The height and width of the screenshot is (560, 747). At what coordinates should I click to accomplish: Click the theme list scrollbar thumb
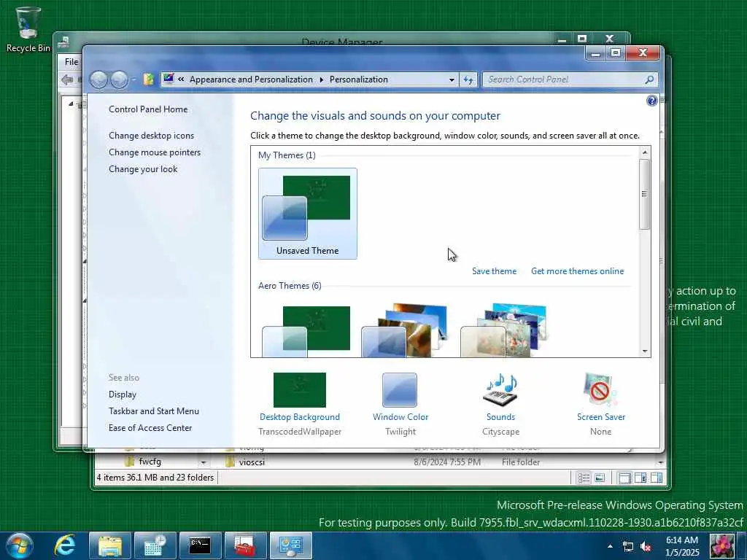coord(645,194)
